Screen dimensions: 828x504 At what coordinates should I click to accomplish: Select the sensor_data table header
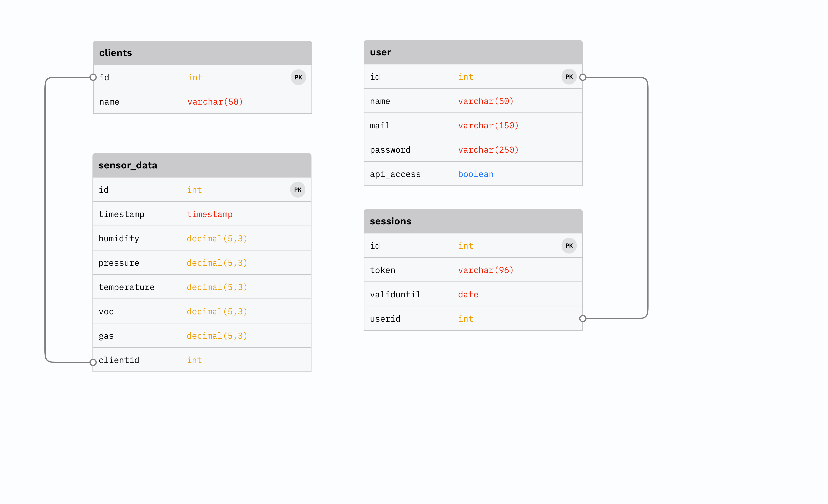pyautogui.click(x=202, y=165)
